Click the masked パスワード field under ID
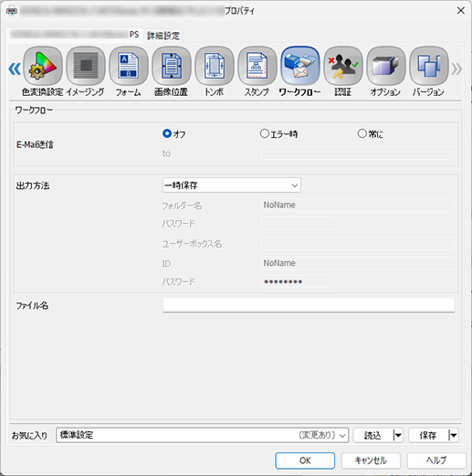 pos(298,281)
